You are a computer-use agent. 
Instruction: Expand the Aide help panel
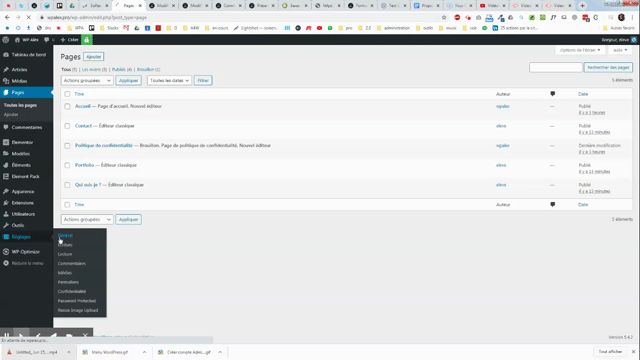[x=620, y=50]
